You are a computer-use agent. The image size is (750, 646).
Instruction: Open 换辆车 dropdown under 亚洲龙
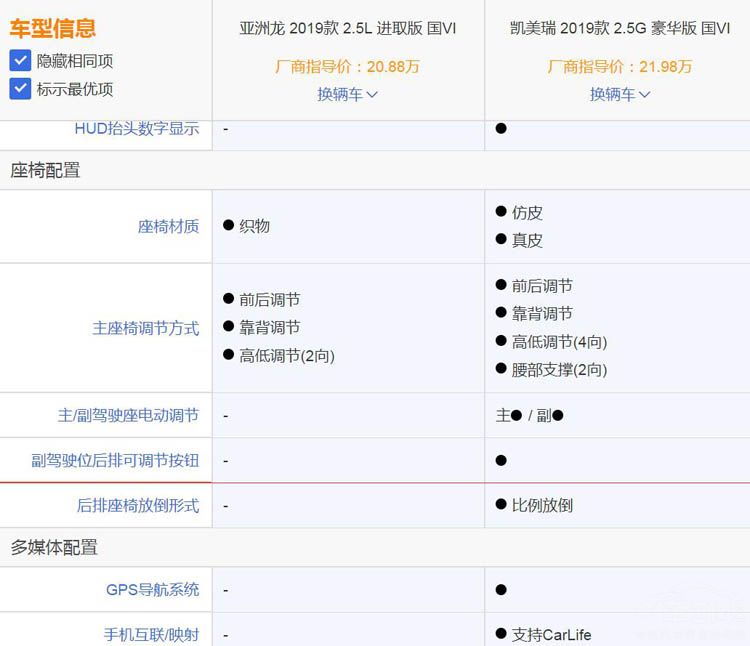pos(347,94)
